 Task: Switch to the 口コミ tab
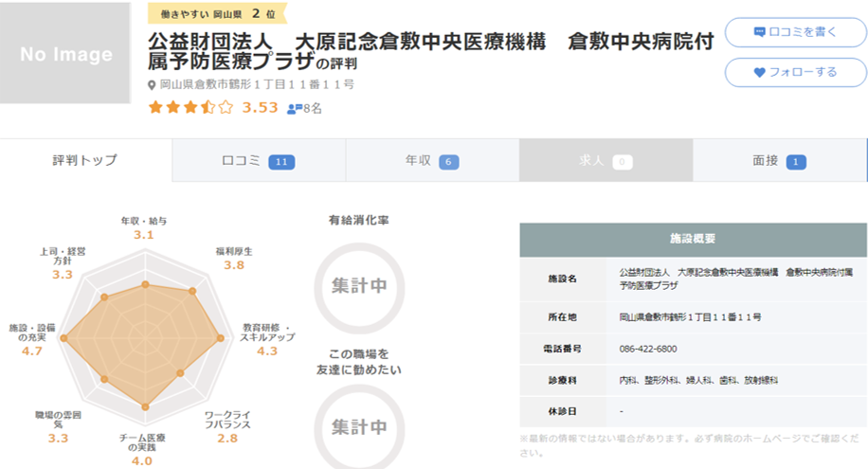tap(259, 160)
